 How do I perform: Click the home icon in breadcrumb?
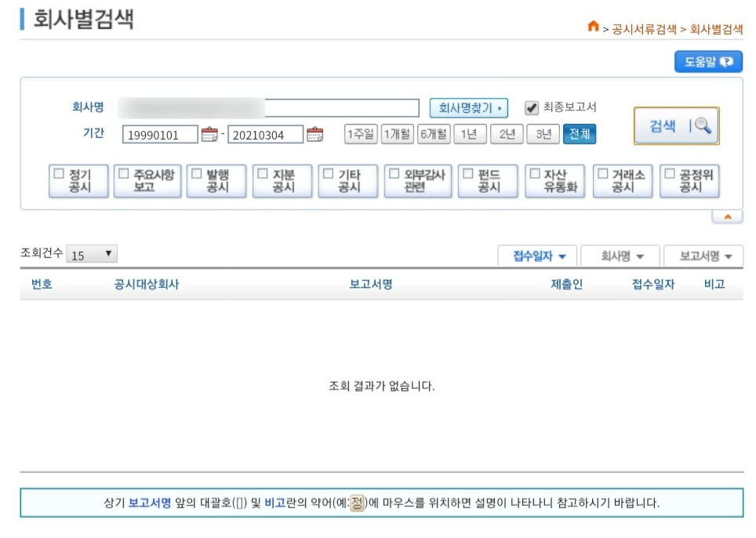pos(593,27)
